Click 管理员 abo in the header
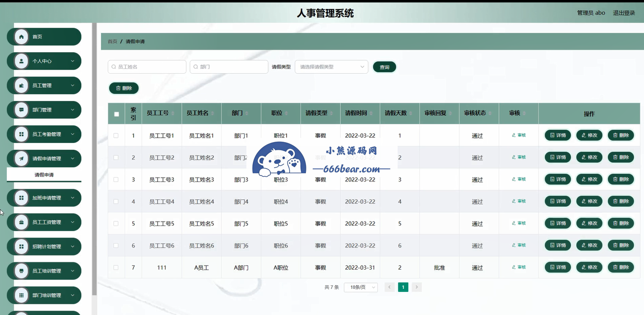The height and width of the screenshot is (315, 644). 591,13
